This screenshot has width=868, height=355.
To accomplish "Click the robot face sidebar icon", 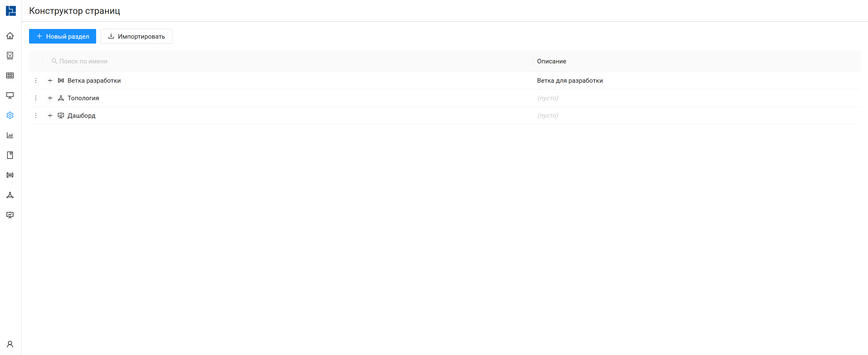I will (10, 56).
